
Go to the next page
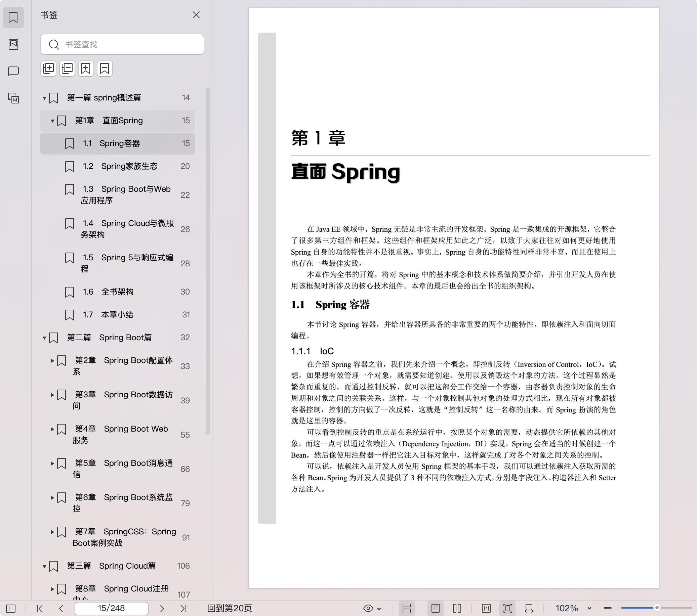162,609
